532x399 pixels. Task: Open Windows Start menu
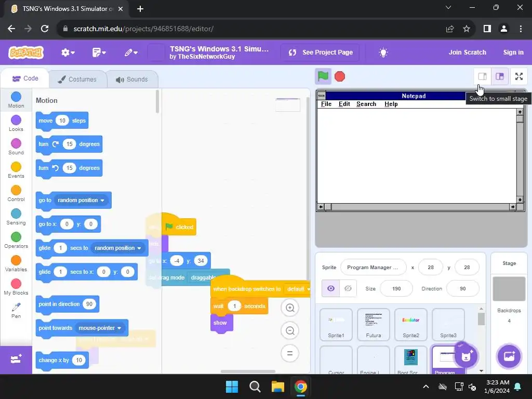[x=232, y=387]
